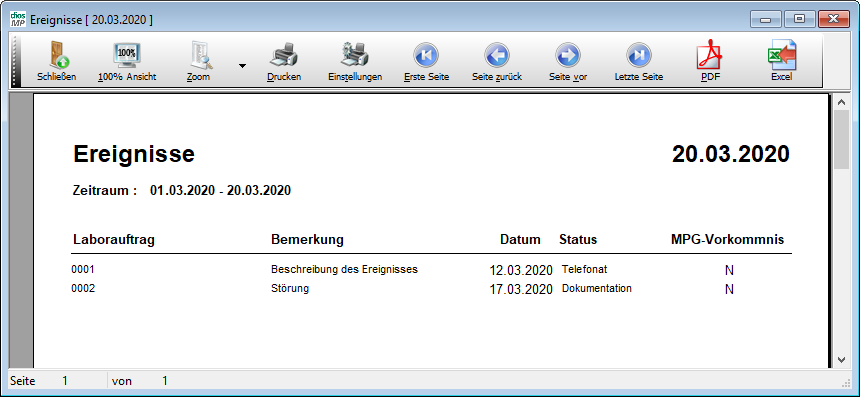860x397 pixels.
Task: Click the MPG-Vorkommnis column header
Action: tap(727, 240)
